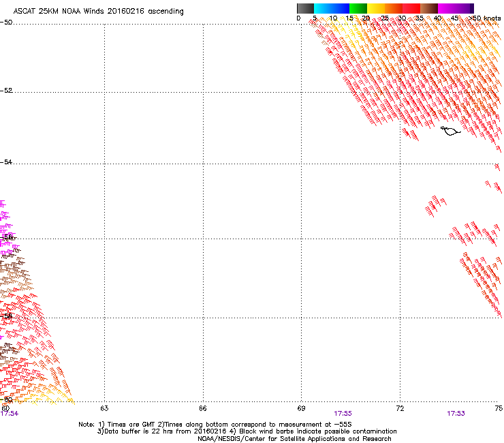
Task: Click the black island outline near 73E 53S
Action: (x=450, y=131)
